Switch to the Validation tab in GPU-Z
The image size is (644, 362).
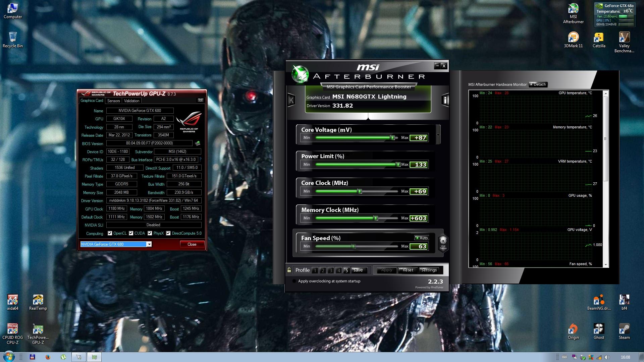pos(131,101)
